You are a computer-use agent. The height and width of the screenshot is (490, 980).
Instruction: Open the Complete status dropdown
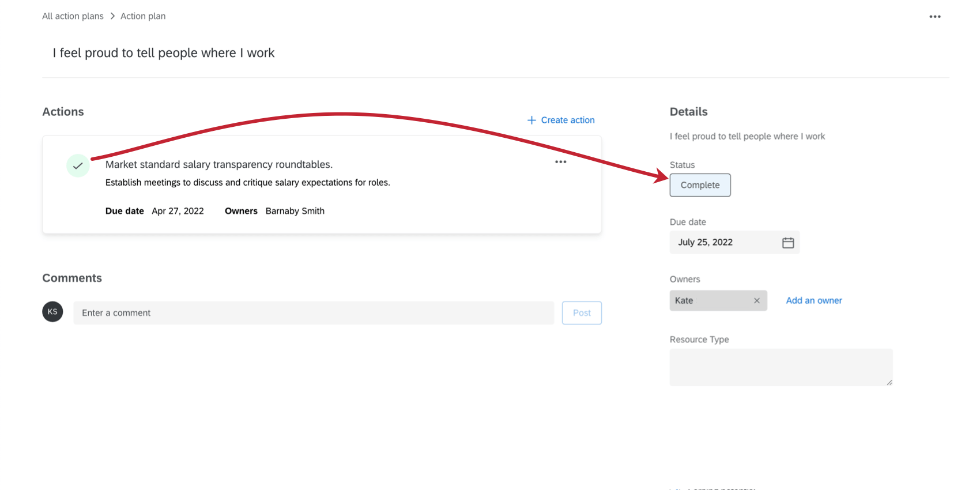coord(700,185)
